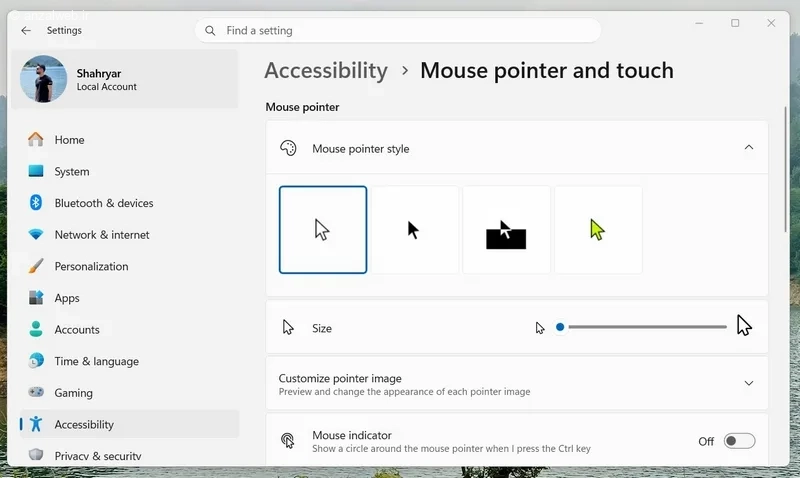Click the Mouse pointer section heading
800x478 pixels.
coord(302,107)
